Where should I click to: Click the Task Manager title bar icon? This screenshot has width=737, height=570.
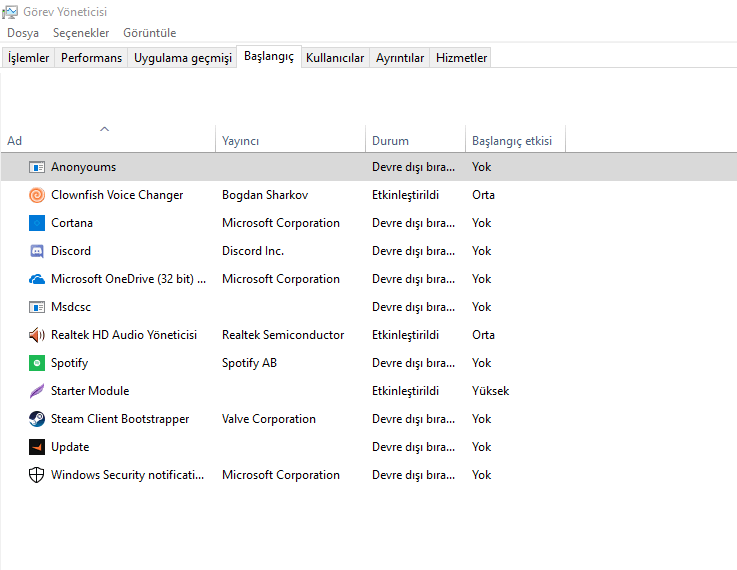pos(9,12)
